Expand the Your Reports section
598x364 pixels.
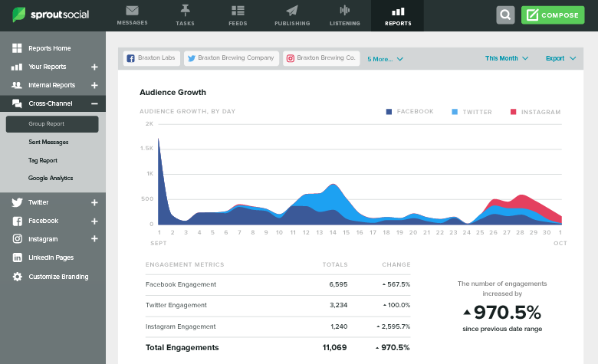[x=94, y=67]
